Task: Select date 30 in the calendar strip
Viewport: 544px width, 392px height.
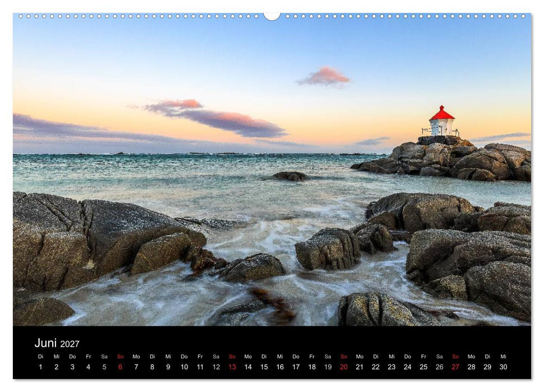Action: (504, 367)
